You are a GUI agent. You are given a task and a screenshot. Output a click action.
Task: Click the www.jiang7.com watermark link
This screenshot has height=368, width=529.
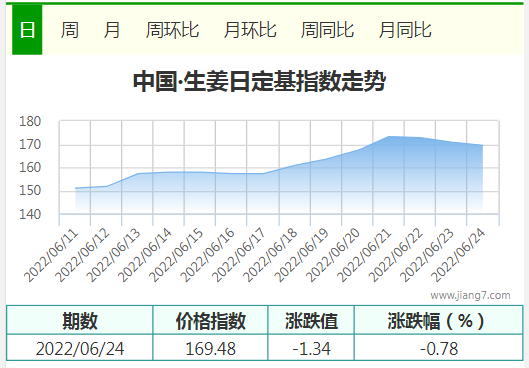pos(470,295)
